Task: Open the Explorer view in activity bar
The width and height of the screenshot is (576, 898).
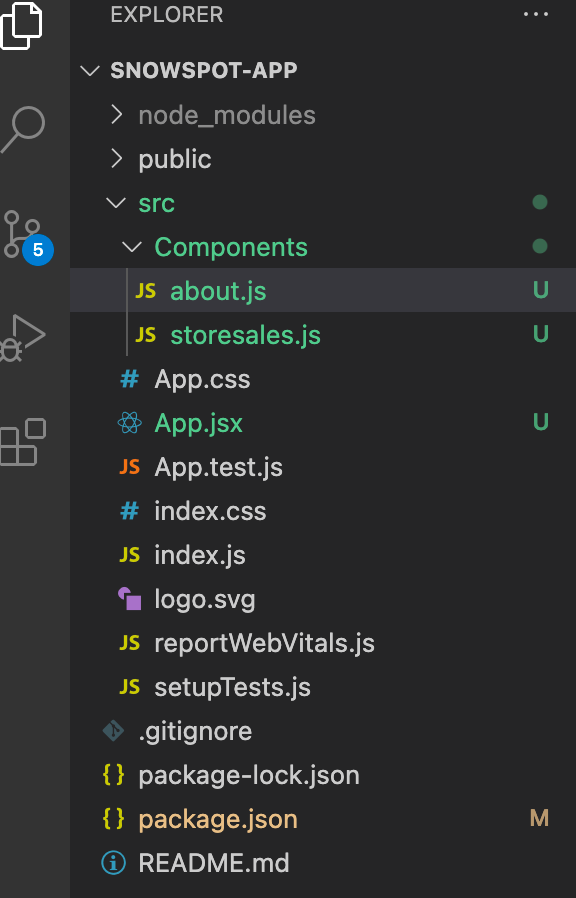Action: click(x=21, y=25)
